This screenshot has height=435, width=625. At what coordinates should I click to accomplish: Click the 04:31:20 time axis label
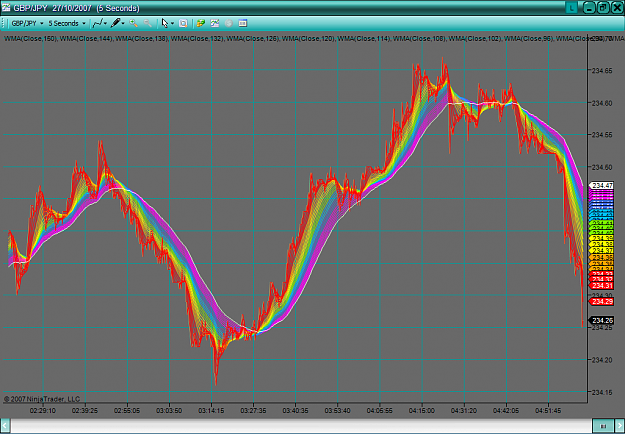(464, 409)
